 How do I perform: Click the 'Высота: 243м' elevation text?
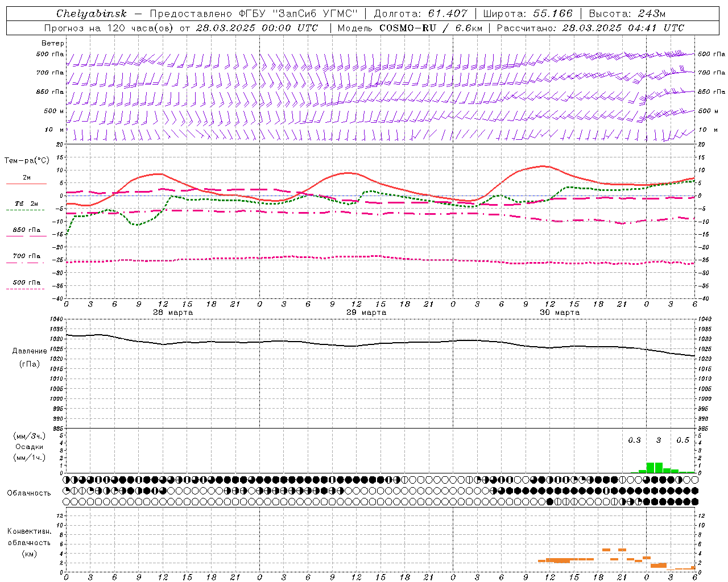(627, 14)
